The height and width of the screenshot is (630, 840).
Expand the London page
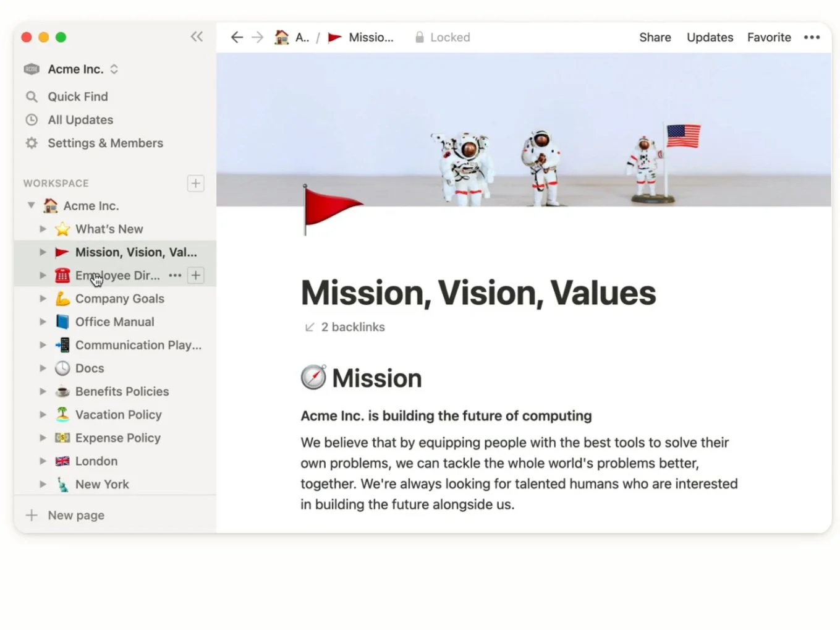(x=43, y=461)
